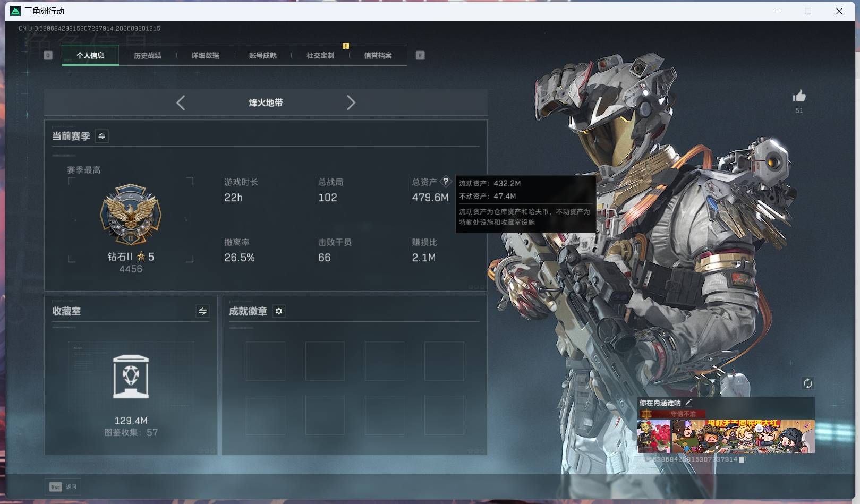
Task: Toggle the 收藏室 switch icon
Action: (x=202, y=311)
